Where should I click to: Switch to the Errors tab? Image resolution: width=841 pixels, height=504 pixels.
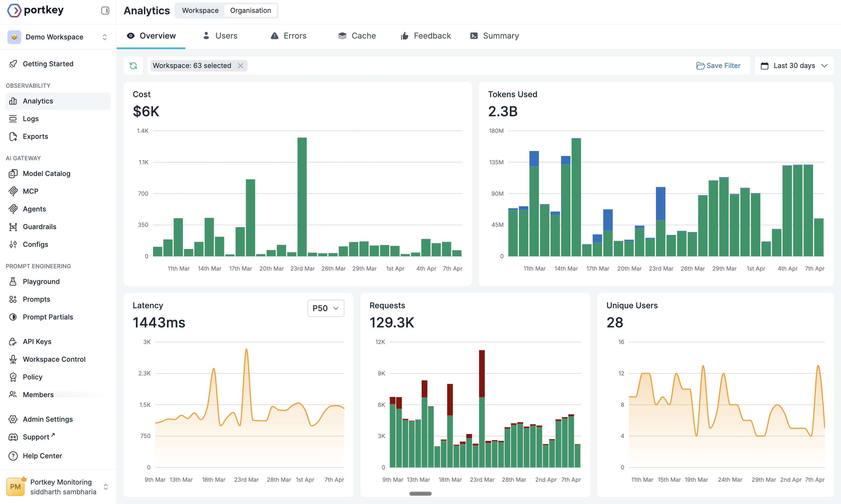click(x=288, y=35)
